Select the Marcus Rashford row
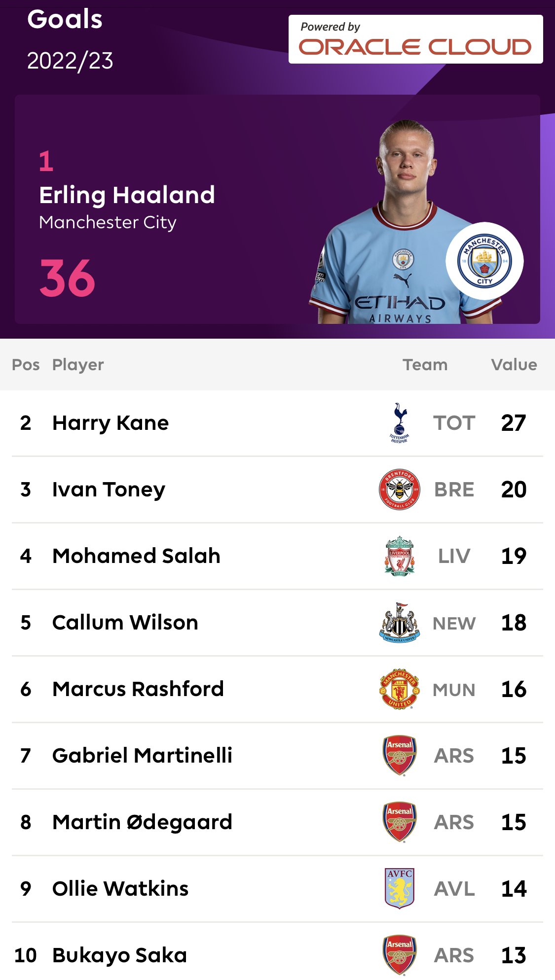 coord(277,689)
